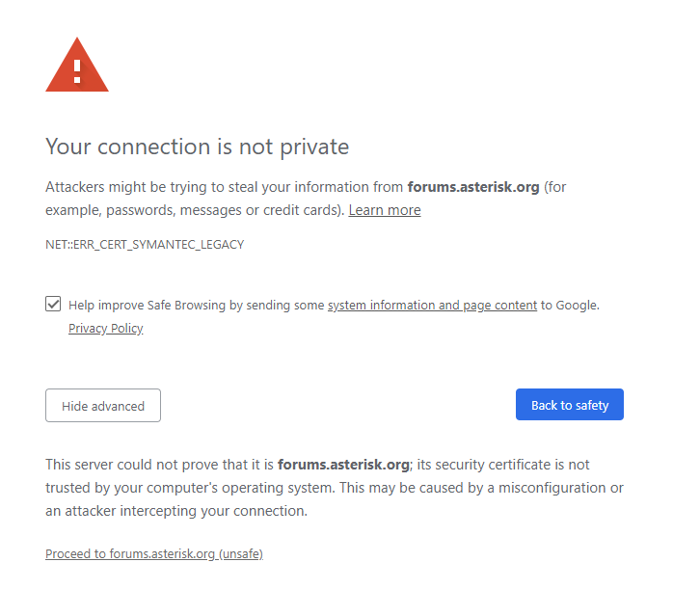Click the 'to Google.' text after link
This screenshot has width=700, height=589.
pyautogui.click(x=570, y=306)
